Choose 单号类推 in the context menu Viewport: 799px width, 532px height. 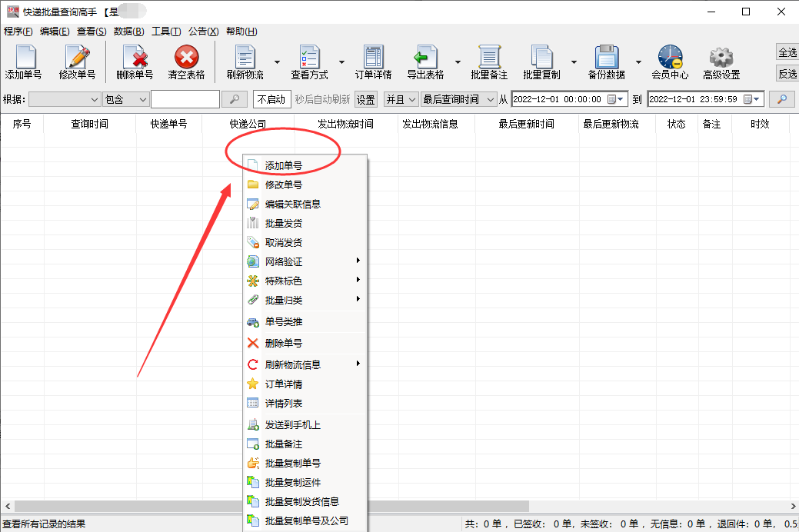click(305, 321)
